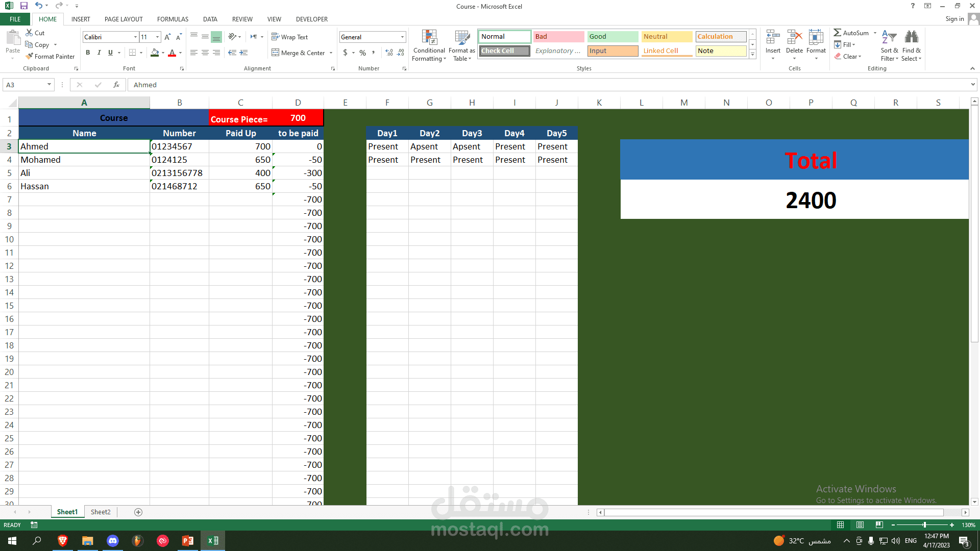Toggle Wrap Text for cell
Image resolution: width=980 pixels, height=551 pixels.
(x=289, y=37)
